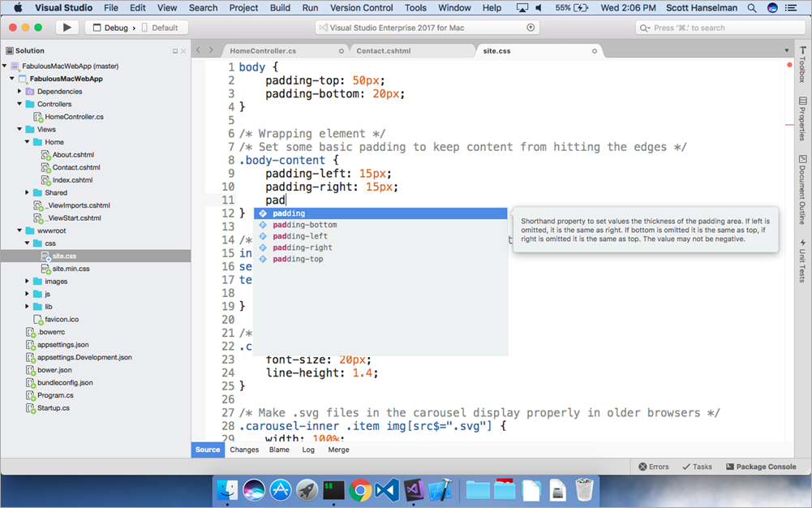Screen dimensions: 812x508
Task: Open the Trash in the Dock
Action: pos(584,490)
